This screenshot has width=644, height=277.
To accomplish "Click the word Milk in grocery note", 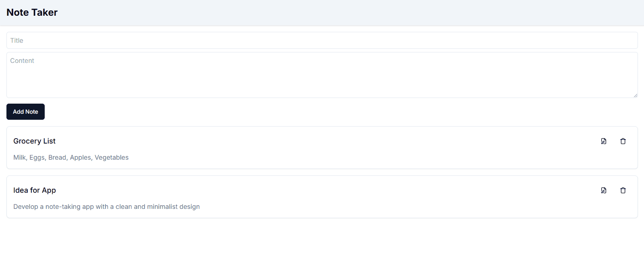I will [19, 158].
